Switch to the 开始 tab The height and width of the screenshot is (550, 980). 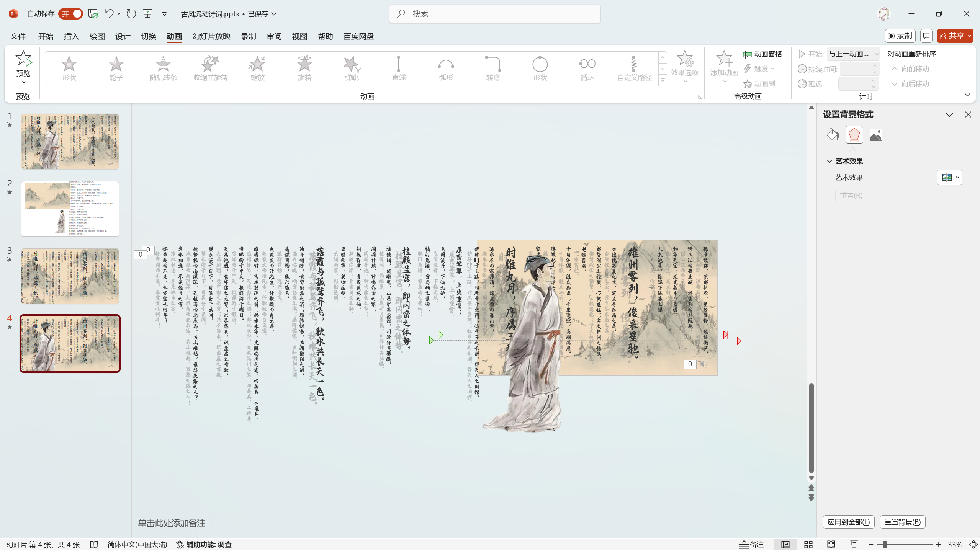tap(46, 36)
